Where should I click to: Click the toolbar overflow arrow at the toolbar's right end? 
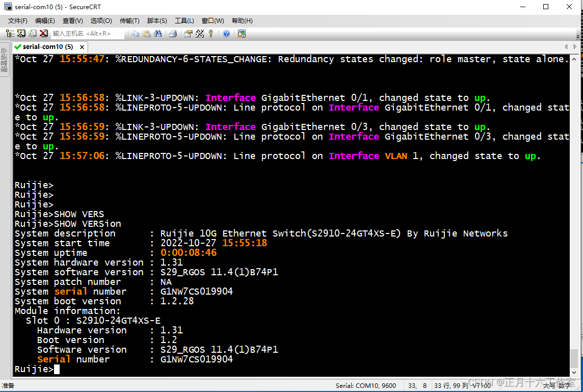[x=578, y=37]
